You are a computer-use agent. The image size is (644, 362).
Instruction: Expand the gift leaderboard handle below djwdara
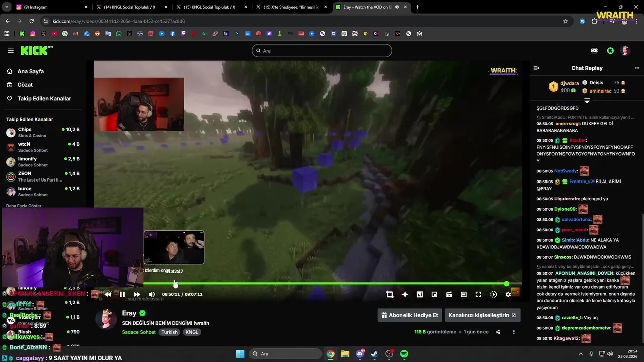[587, 101]
